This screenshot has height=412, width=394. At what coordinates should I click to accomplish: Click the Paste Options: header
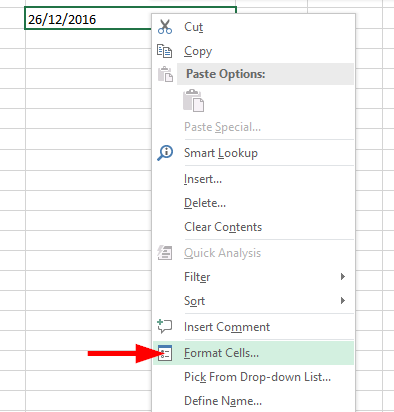pyautogui.click(x=265, y=74)
